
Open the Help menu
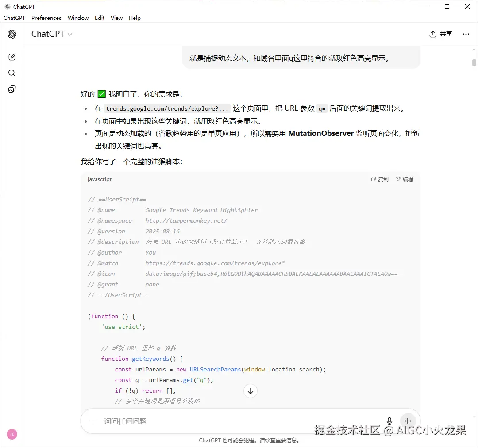click(x=135, y=18)
